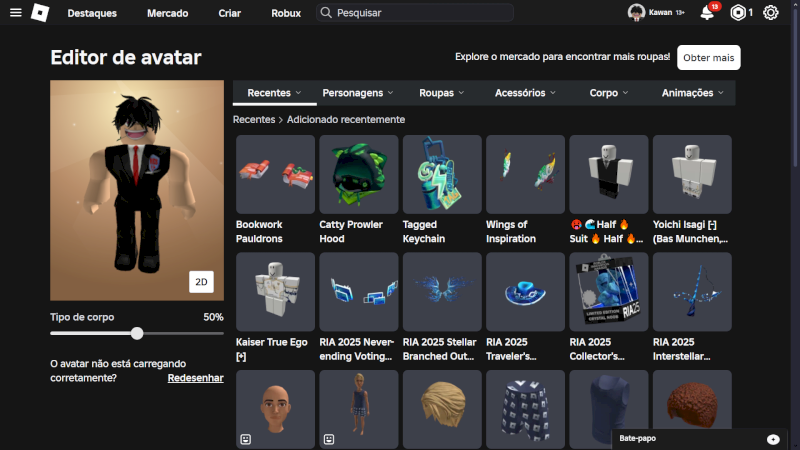Go to Mercado in top navigation
This screenshot has width=800, height=450.
pyautogui.click(x=167, y=13)
